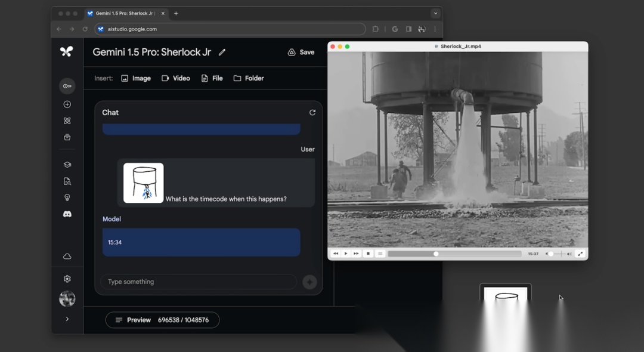Click the aistudio.google.com address bar
Image resolution: width=644 pixels, height=352 pixels.
(230, 29)
